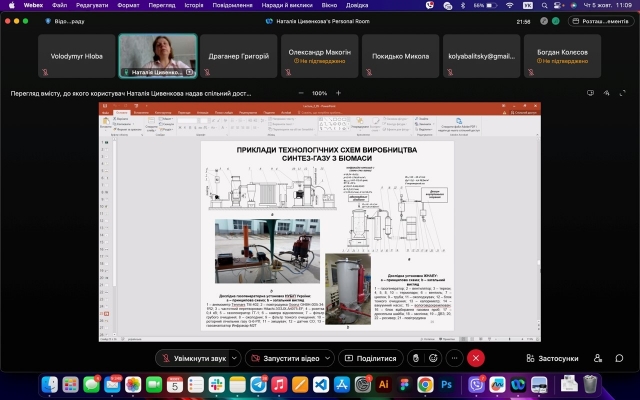
Task: Zoom out shared content with minus button
Action: click(x=299, y=92)
